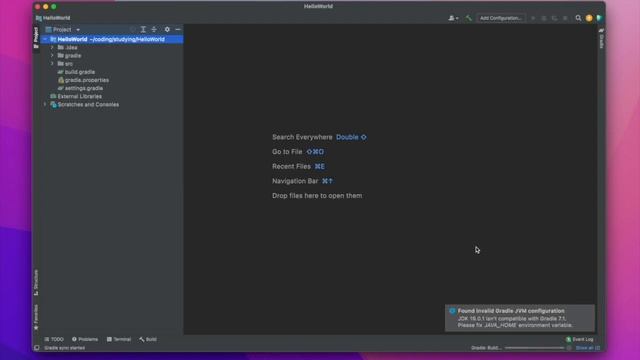Click the Gradle Build progress bar
The height and width of the screenshot is (360, 640).
[x=535, y=348]
